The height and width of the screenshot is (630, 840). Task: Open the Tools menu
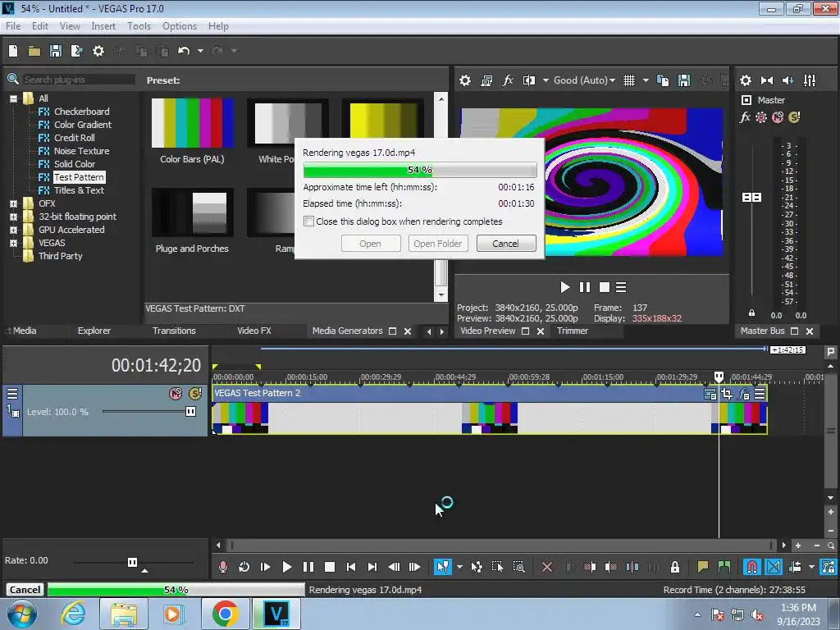pos(139,26)
